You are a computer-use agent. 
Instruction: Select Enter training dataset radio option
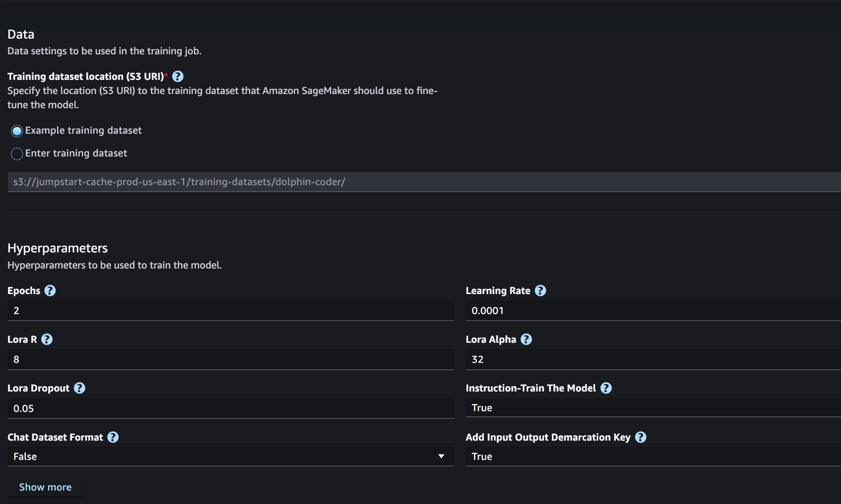click(17, 153)
